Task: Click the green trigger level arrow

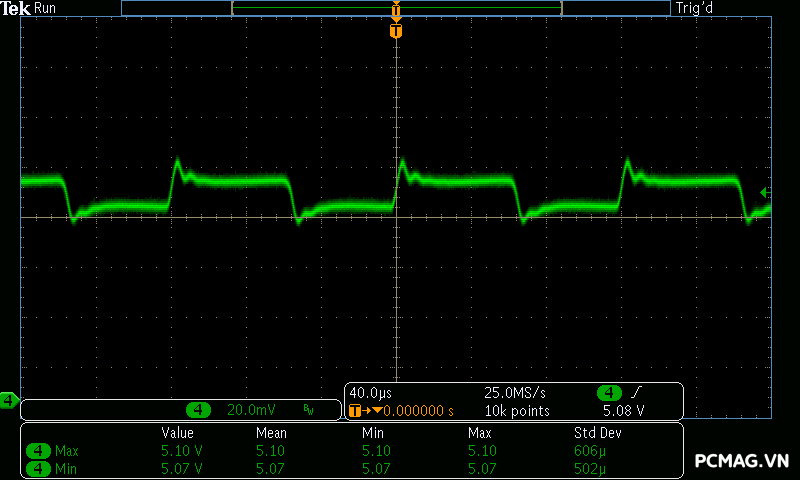Action: (765, 192)
